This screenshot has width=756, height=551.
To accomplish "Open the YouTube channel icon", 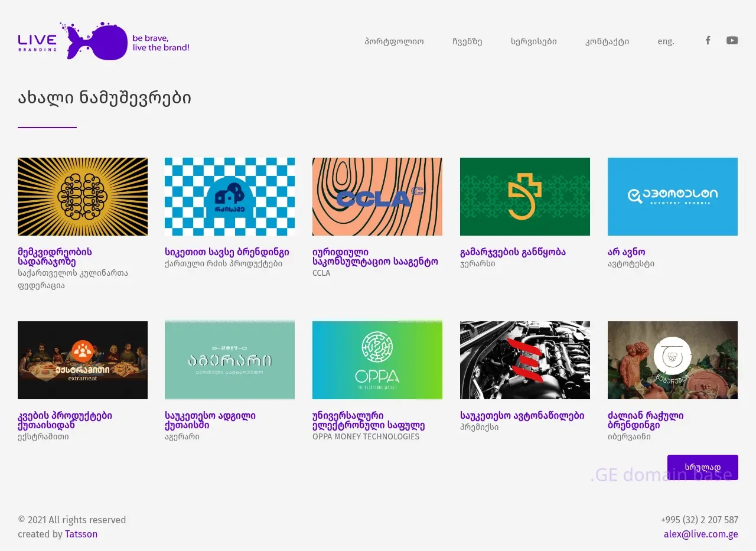I will pos(732,40).
